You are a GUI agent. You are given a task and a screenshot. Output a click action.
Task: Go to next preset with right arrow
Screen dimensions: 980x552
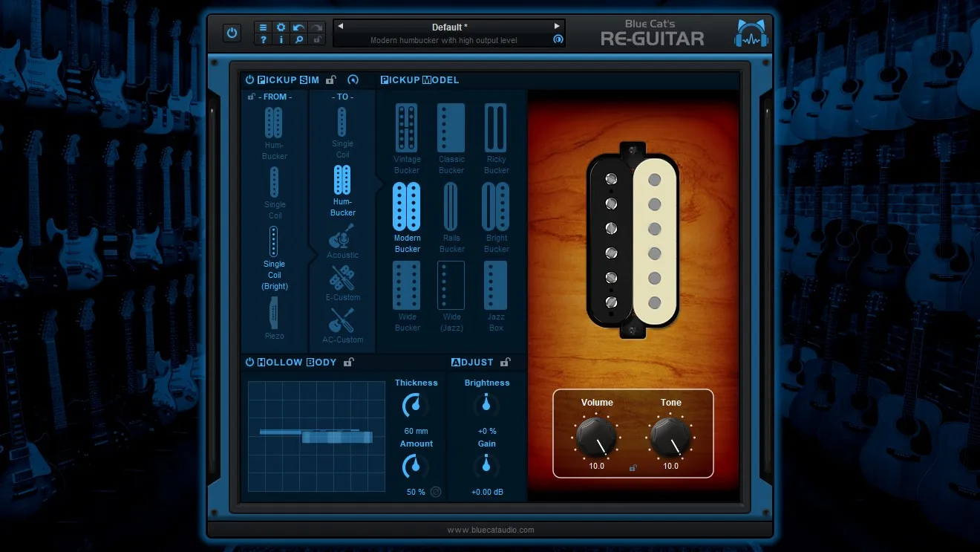tap(557, 26)
